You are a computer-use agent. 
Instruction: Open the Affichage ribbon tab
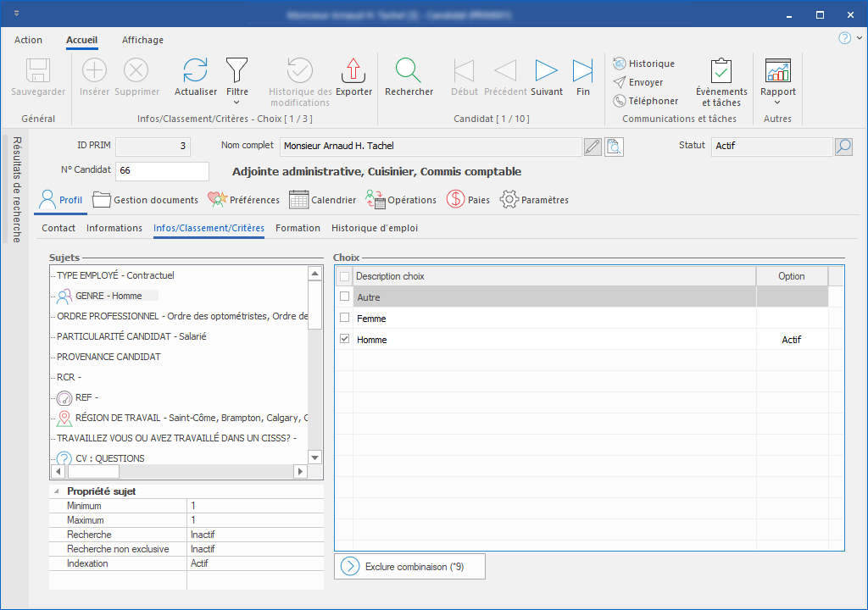coord(142,40)
